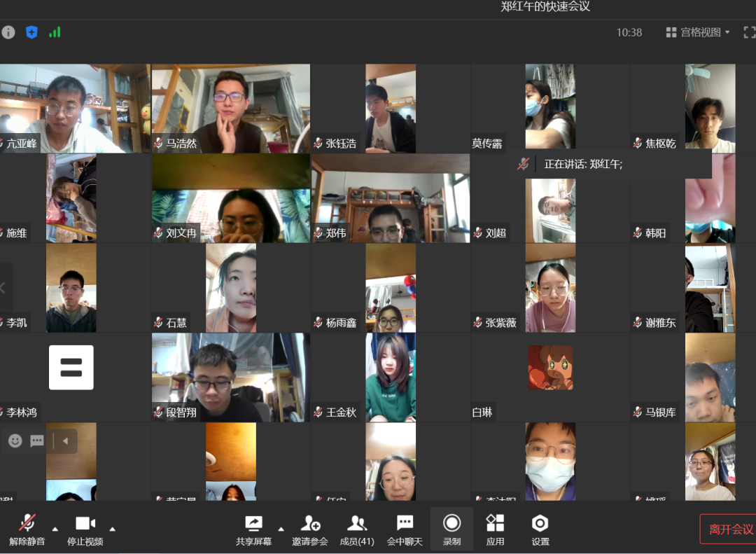This screenshot has height=554, width=756.
Task: Open the 会中聊天 chat panel
Action: pos(405,529)
